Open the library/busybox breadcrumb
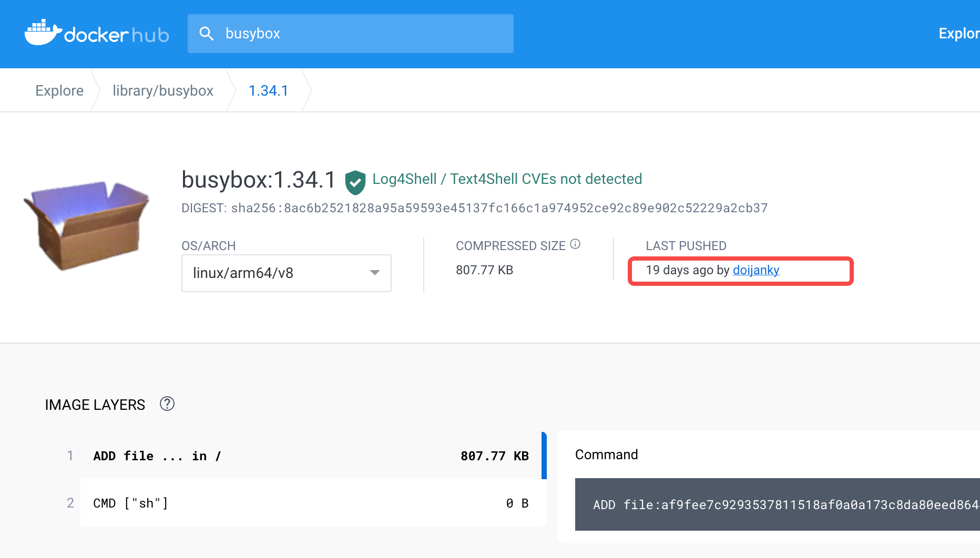The image size is (980, 558). click(163, 90)
